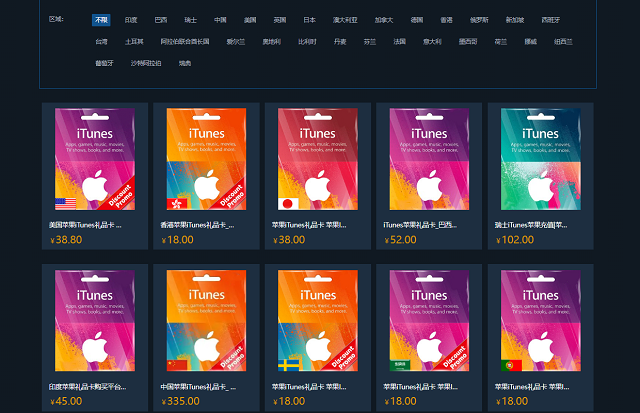Filter by region 巴西
The image size is (640, 413).
161,20
